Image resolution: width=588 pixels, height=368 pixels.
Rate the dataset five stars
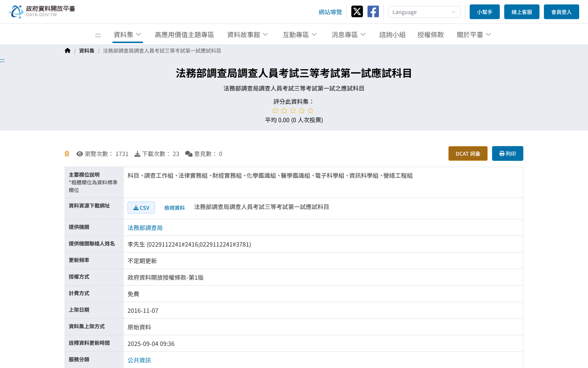point(311,110)
